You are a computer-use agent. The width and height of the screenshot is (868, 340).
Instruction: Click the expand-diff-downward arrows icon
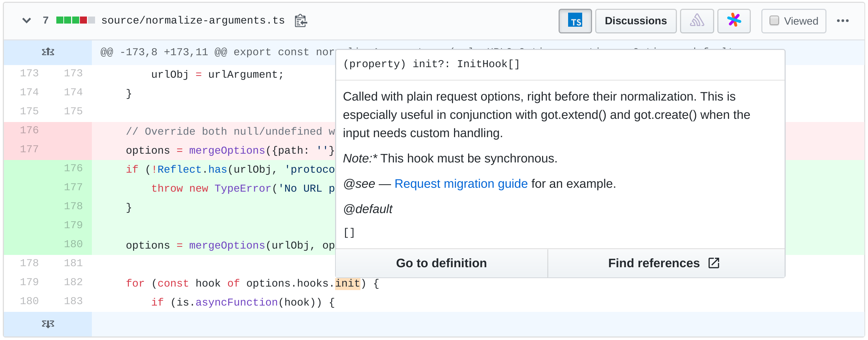point(48,324)
